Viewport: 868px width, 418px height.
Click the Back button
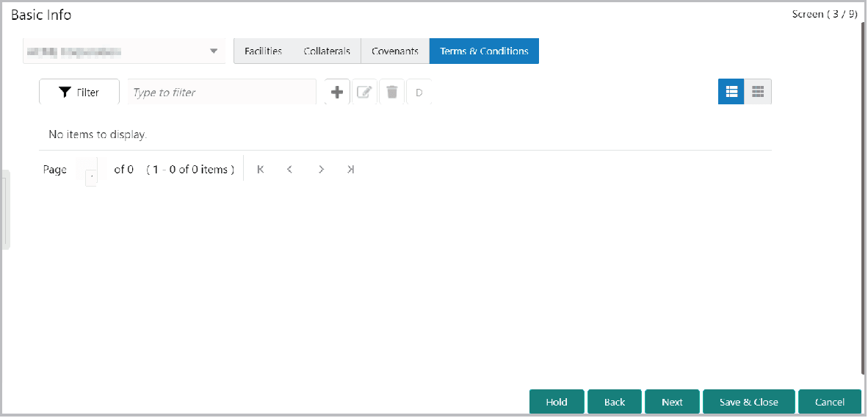point(615,402)
